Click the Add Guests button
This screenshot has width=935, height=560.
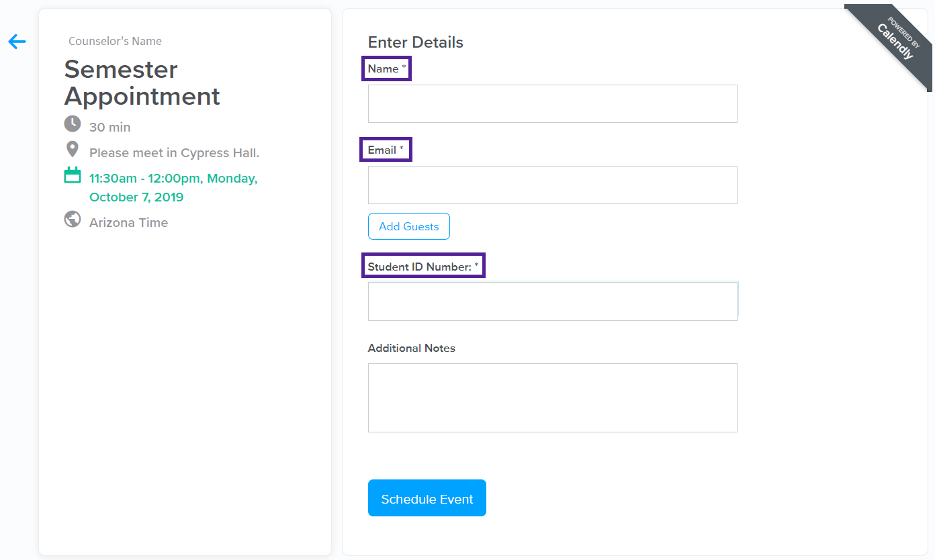(x=409, y=226)
